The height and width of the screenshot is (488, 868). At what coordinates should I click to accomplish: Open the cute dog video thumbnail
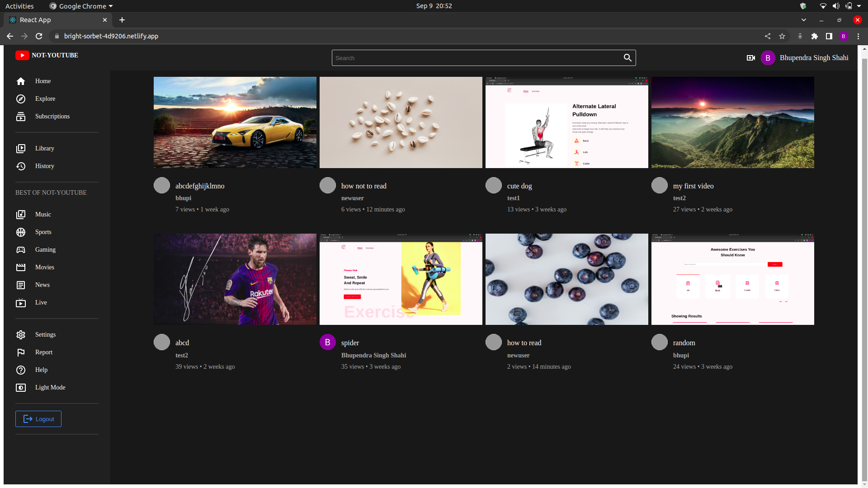point(566,122)
